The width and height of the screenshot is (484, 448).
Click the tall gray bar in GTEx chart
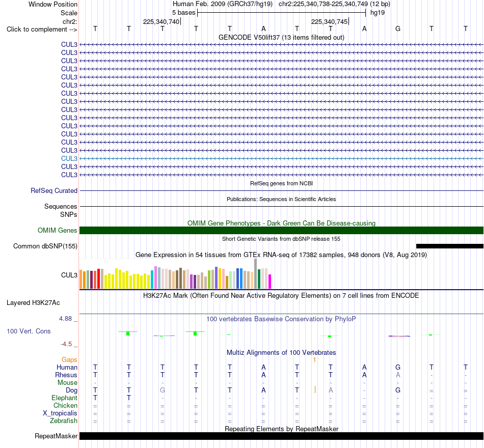[x=256, y=274]
